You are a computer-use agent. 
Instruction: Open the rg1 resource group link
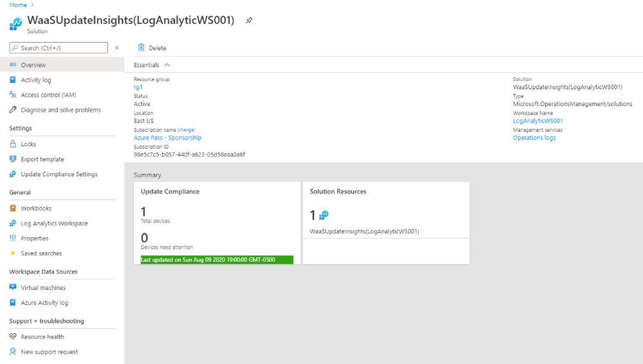138,87
